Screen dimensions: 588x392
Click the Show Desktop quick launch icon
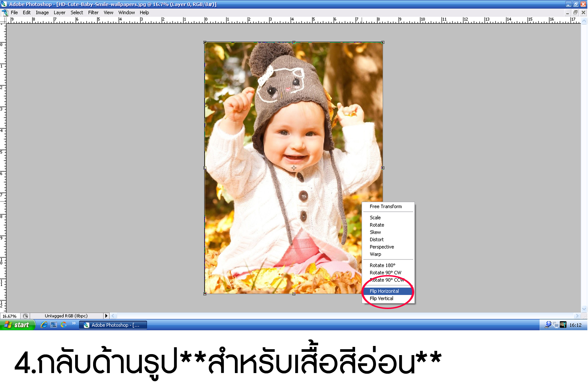pos(53,325)
